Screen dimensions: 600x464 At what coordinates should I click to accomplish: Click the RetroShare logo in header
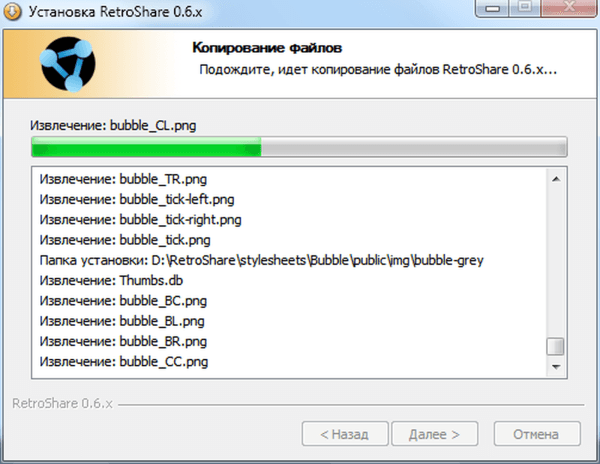coord(68,64)
